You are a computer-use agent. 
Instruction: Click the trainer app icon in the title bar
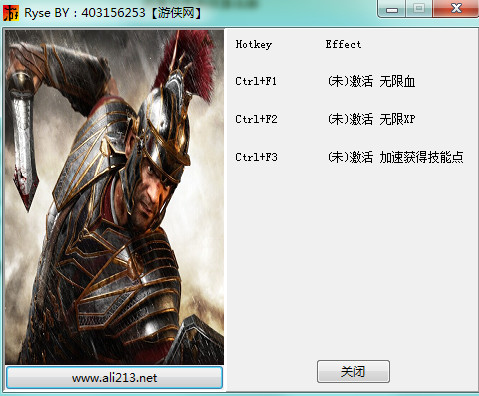coord(11,13)
